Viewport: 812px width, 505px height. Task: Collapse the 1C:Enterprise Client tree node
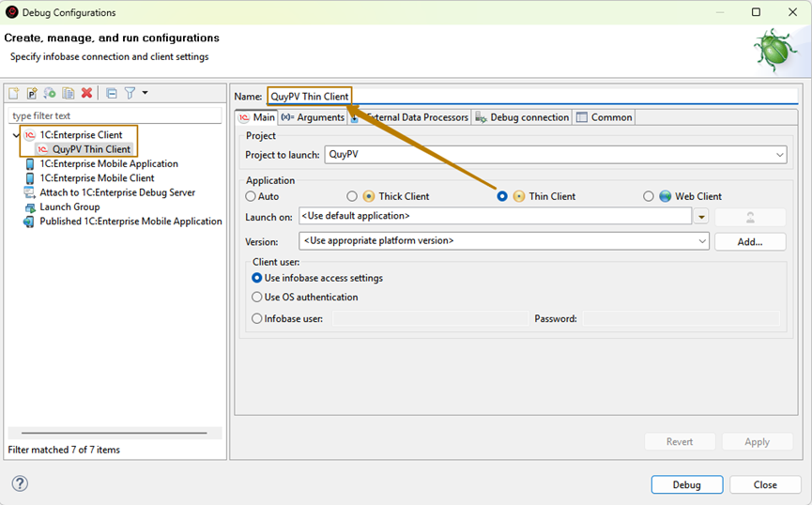click(x=16, y=135)
